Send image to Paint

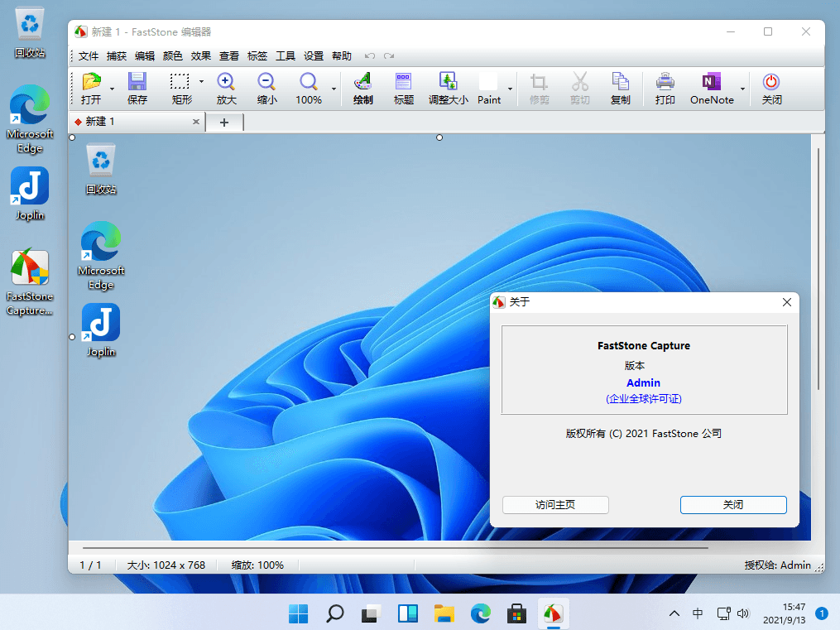[488, 89]
